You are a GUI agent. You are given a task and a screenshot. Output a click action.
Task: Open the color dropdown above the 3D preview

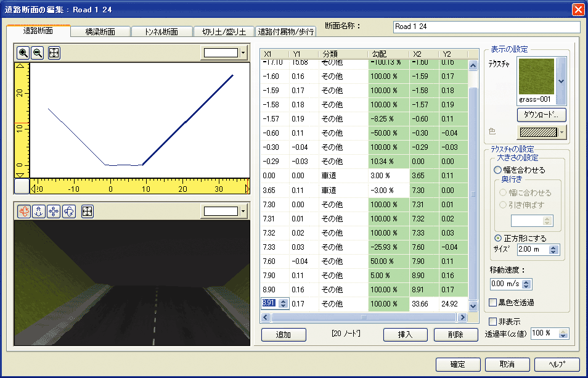point(243,212)
